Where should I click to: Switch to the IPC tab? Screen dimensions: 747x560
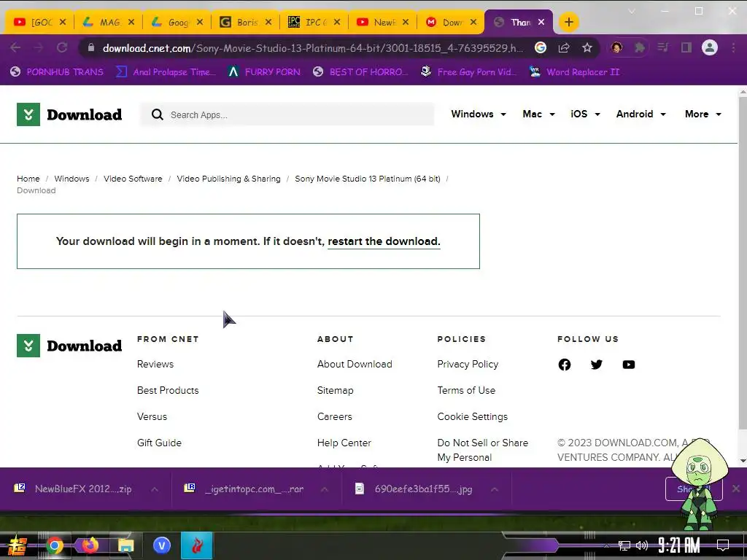coord(314,22)
